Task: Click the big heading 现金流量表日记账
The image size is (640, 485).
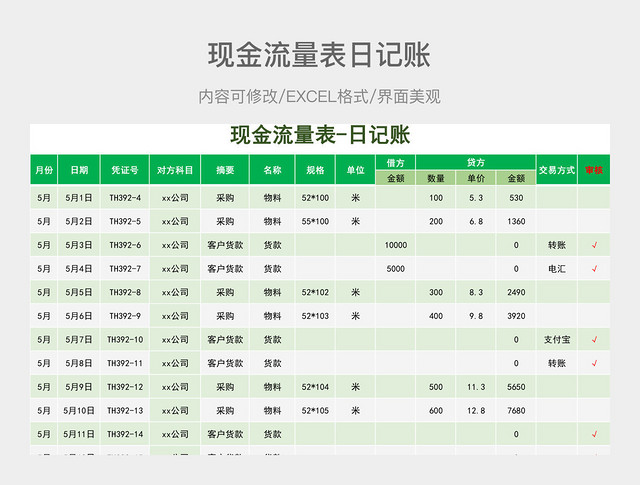Action: point(319,55)
